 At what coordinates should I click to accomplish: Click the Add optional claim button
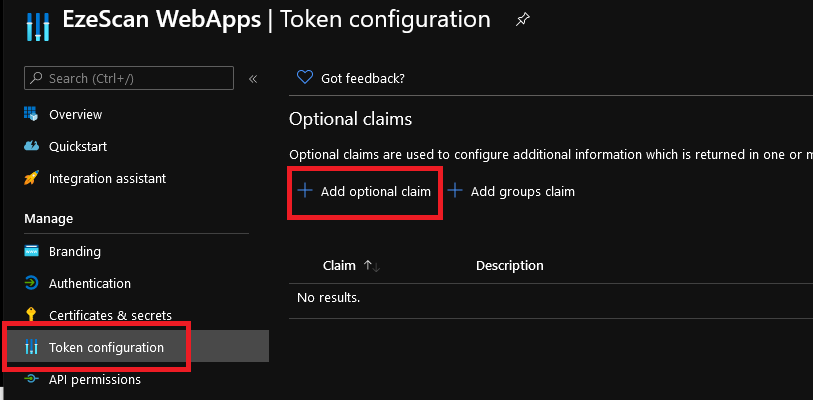[x=365, y=191]
